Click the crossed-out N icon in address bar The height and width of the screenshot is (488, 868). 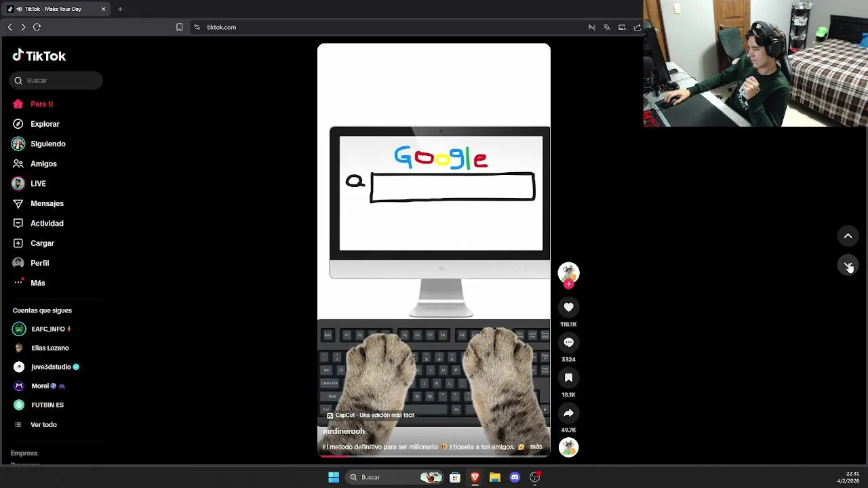(x=592, y=27)
